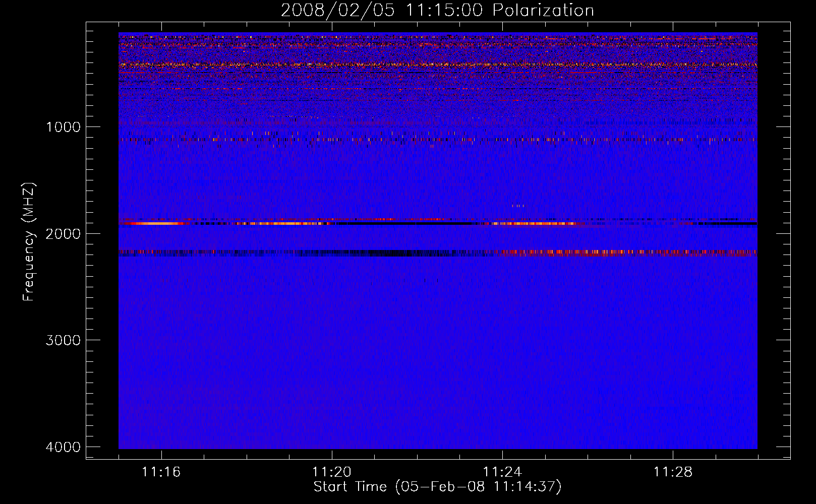
Task: Click the plot title '2008/02/05 11:15:00 Polarization'
Action: pos(437,11)
